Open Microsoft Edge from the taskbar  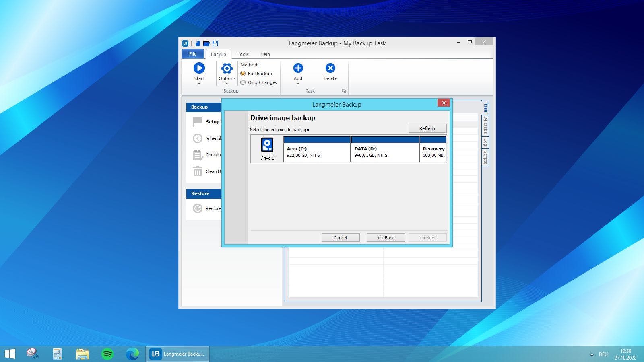132,354
